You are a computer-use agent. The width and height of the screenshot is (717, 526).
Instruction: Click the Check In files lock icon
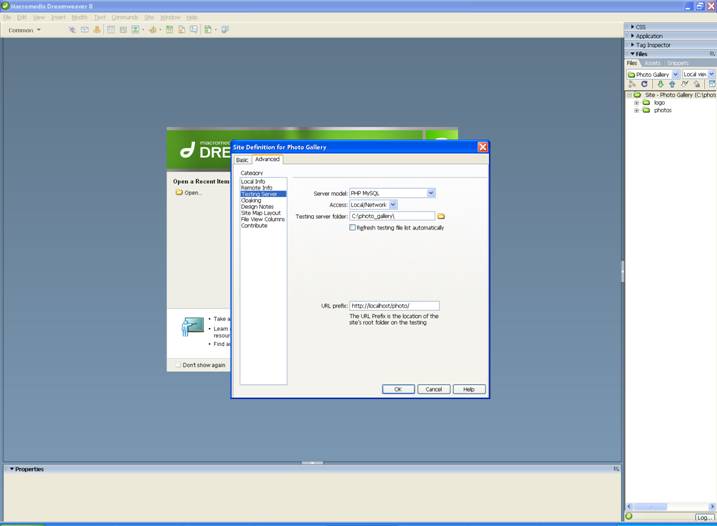tap(696, 84)
